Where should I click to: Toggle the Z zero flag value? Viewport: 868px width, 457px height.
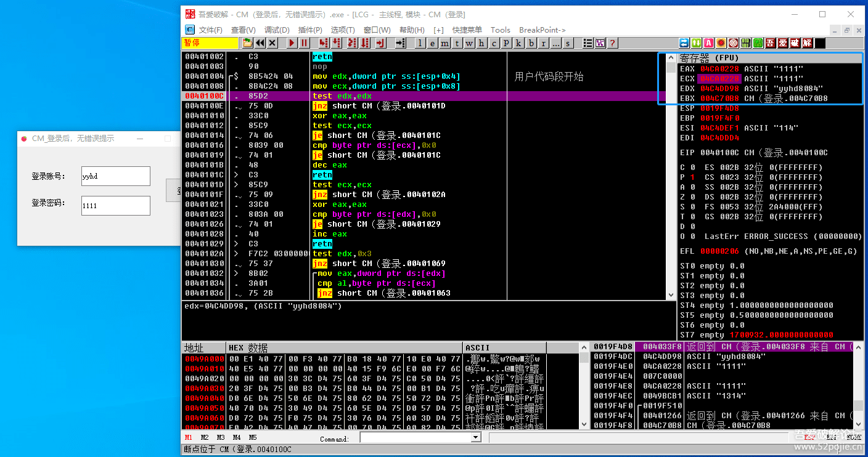click(692, 197)
